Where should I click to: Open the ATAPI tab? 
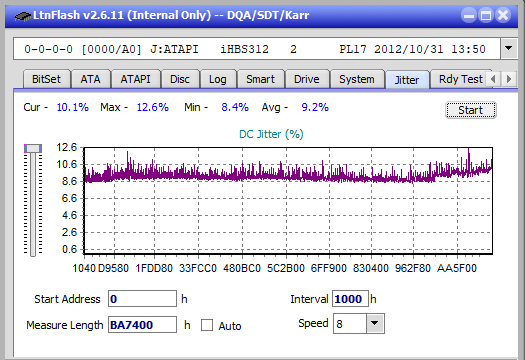coord(135,79)
